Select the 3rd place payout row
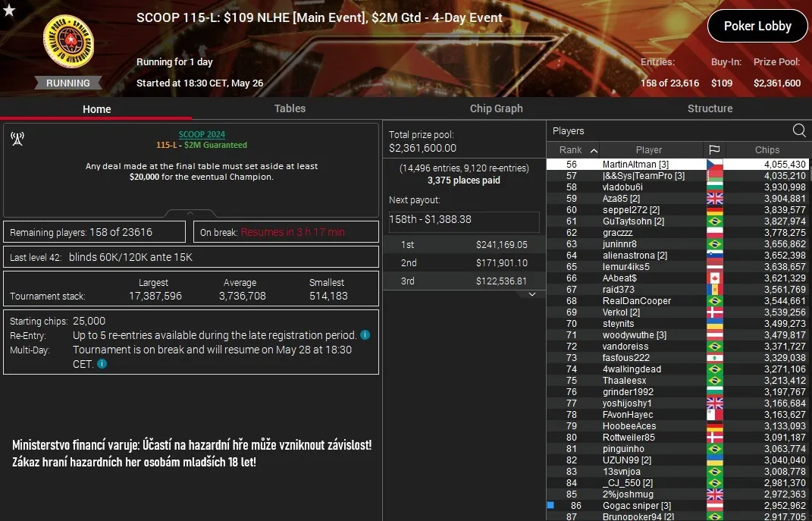The image size is (812, 521). point(464,281)
